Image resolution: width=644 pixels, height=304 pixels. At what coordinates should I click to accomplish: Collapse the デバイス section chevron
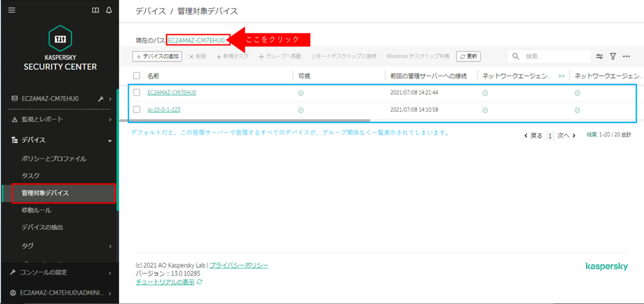coord(110,140)
